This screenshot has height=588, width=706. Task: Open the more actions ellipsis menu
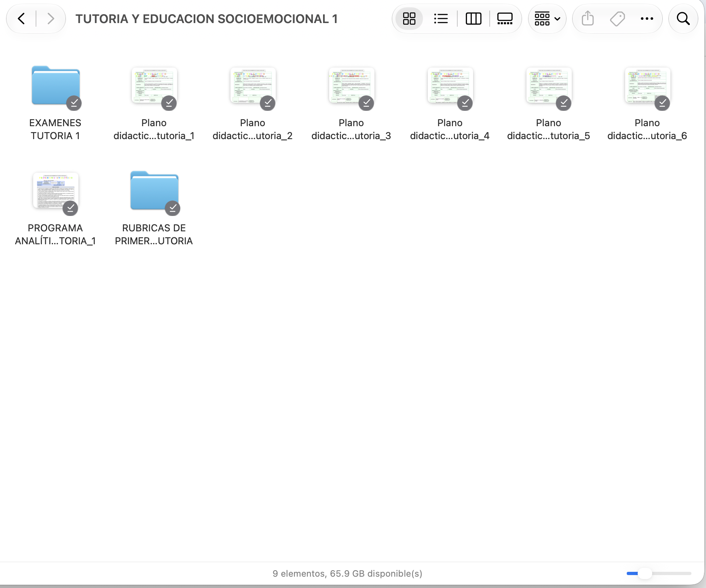647,19
